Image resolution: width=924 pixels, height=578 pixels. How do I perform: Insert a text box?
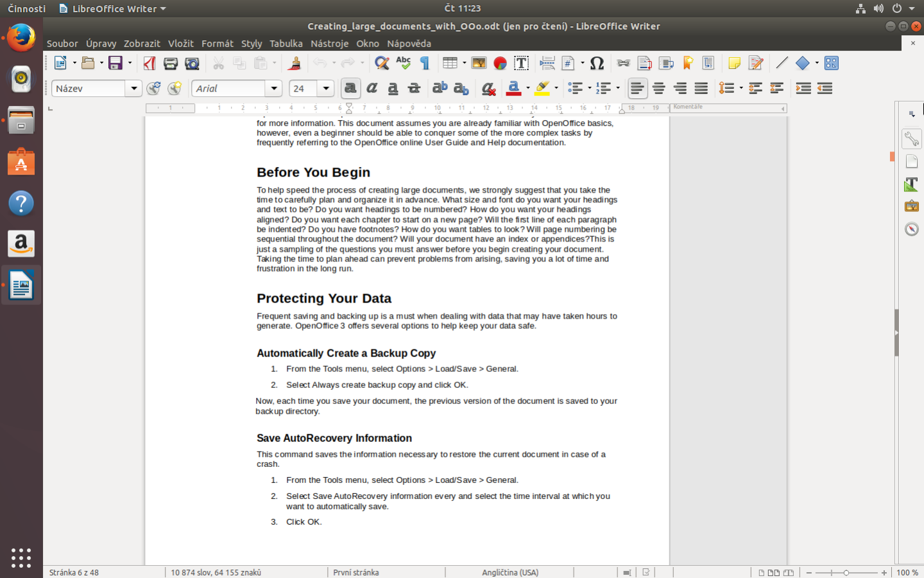tap(521, 63)
